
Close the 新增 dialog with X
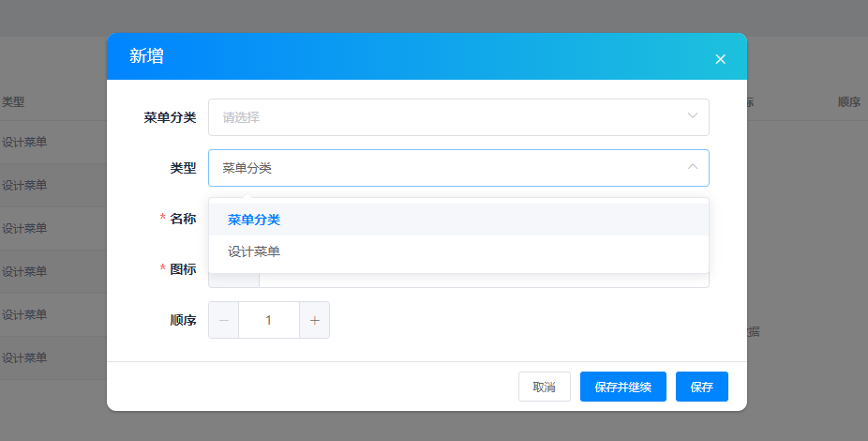pyautogui.click(x=720, y=59)
